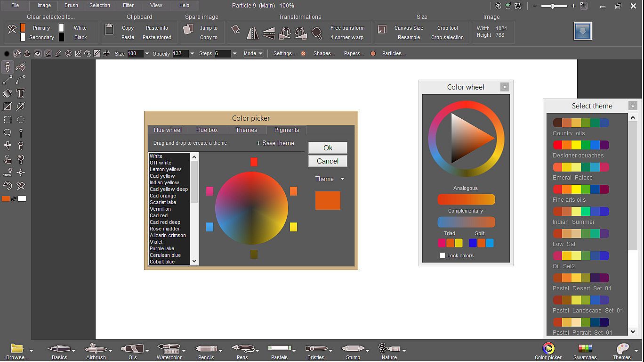The image size is (644, 362).
Task: Pick the Fine arts oils theme swatch strip
Action: [581, 189]
